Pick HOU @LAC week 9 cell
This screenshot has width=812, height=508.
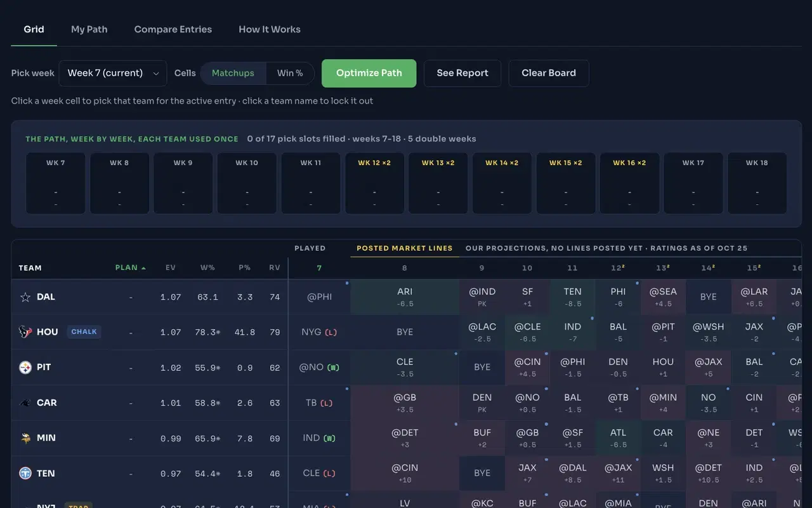pos(482,332)
